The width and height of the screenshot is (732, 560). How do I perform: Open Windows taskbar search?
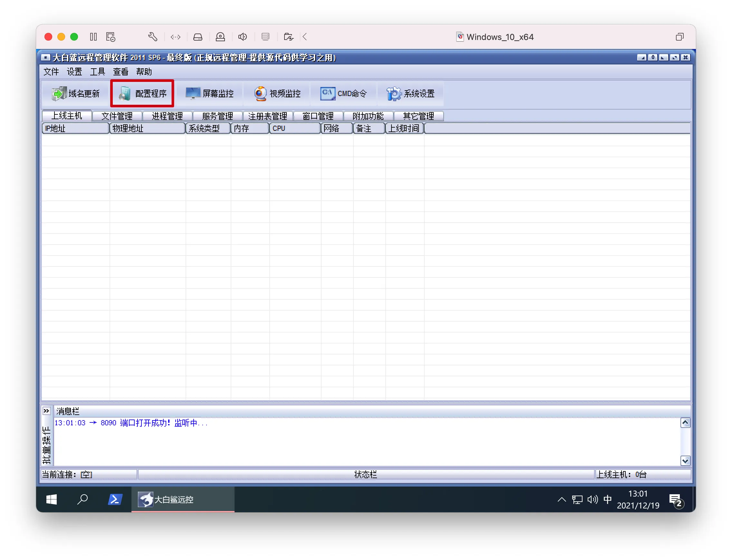coord(82,500)
